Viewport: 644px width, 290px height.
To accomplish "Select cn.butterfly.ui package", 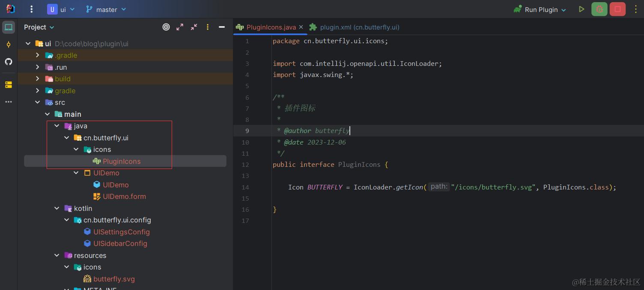I will (106, 138).
